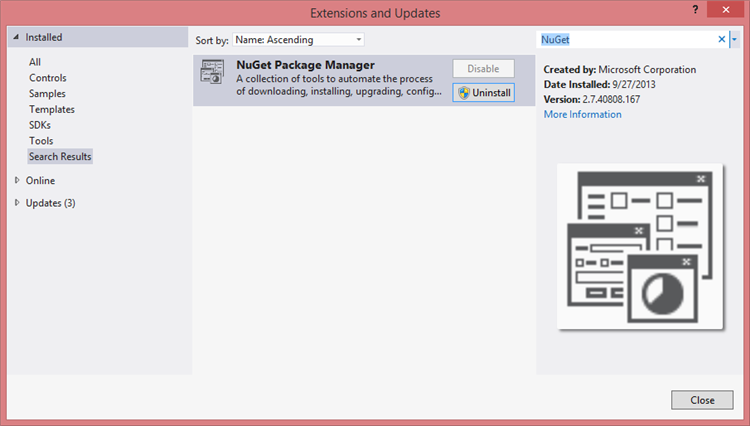Viewport: 750px width, 426px height.
Task: Open the More Information link
Action: coord(583,114)
